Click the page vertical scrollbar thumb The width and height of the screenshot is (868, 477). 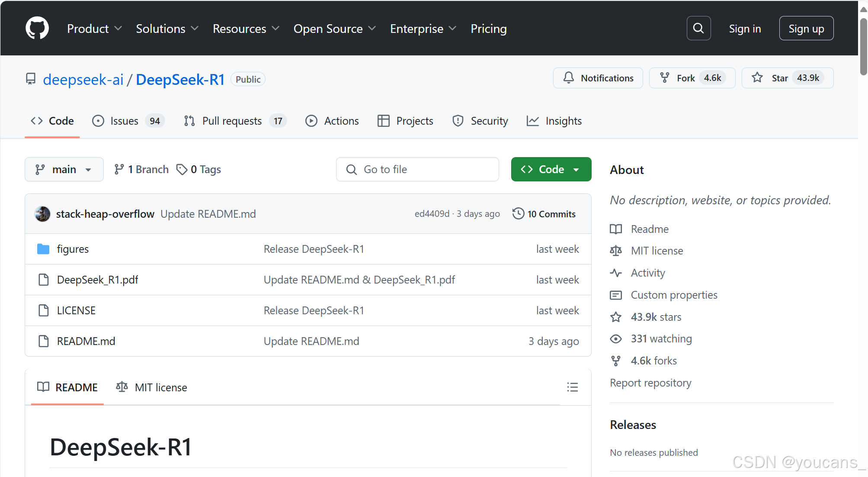863,47
